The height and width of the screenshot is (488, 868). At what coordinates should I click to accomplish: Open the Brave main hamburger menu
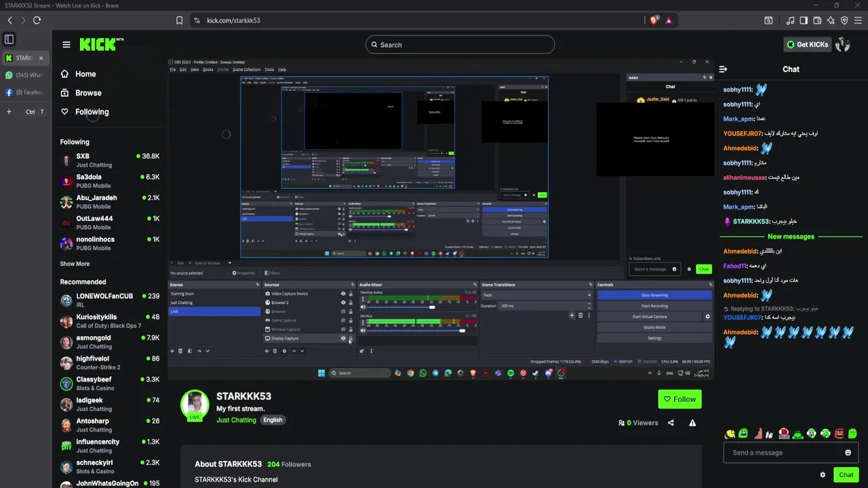coord(858,20)
